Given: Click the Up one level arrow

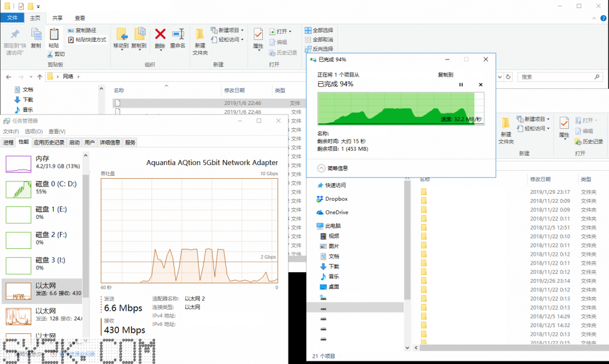Looking at the screenshot, I should click(x=39, y=77).
